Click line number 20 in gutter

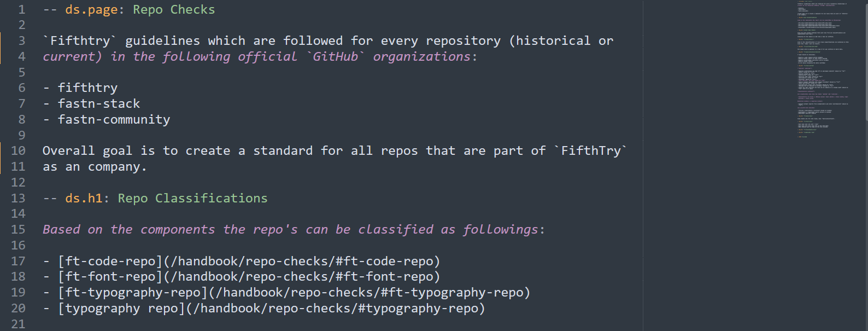point(18,308)
